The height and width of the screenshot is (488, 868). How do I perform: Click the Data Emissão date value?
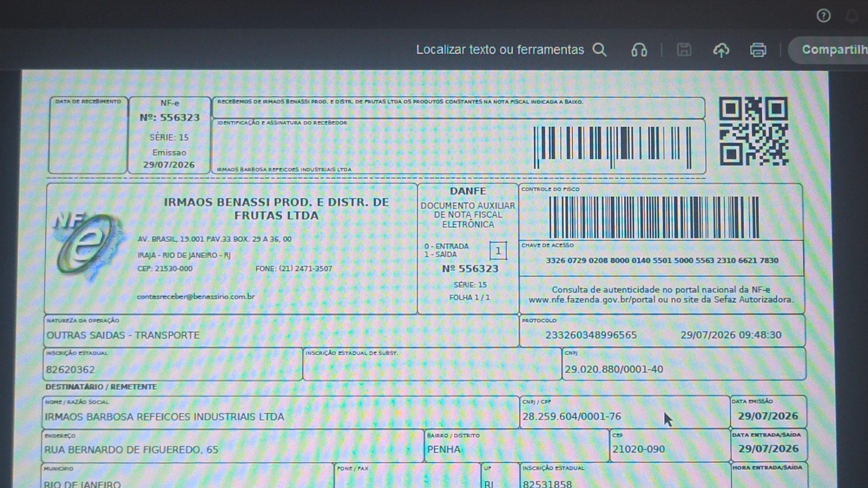tap(768, 416)
